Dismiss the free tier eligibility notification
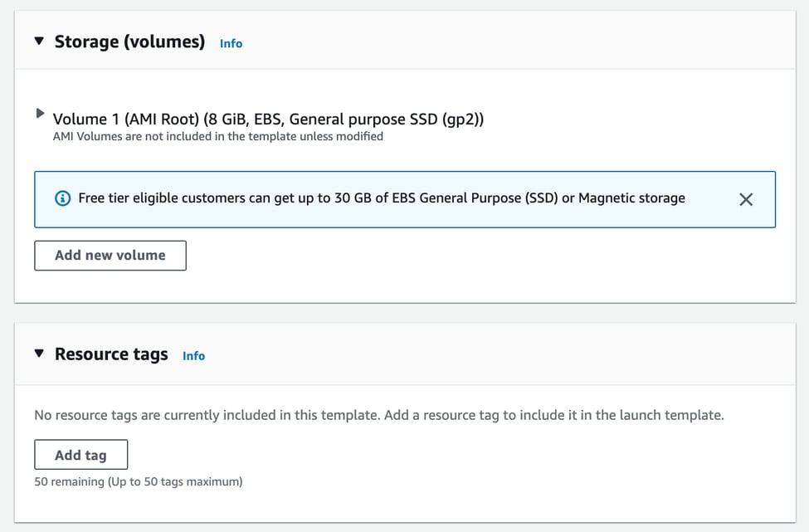This screenshot has width=809, height=532. pyautogui.click(x=745, y=198)
